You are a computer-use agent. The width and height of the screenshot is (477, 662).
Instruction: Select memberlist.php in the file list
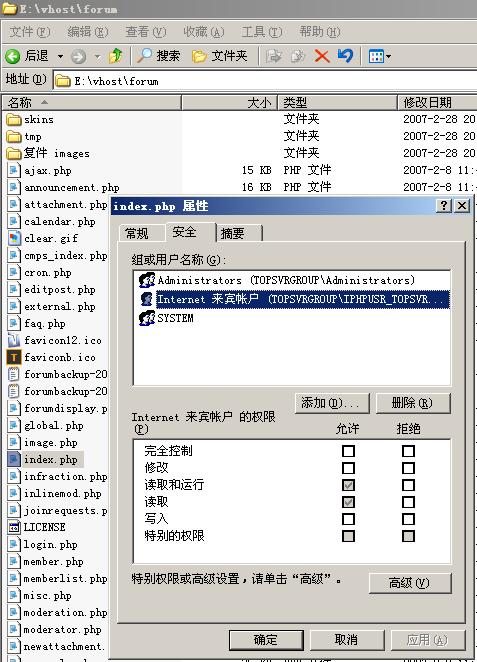pyautogui.click(x=57, y=578)
